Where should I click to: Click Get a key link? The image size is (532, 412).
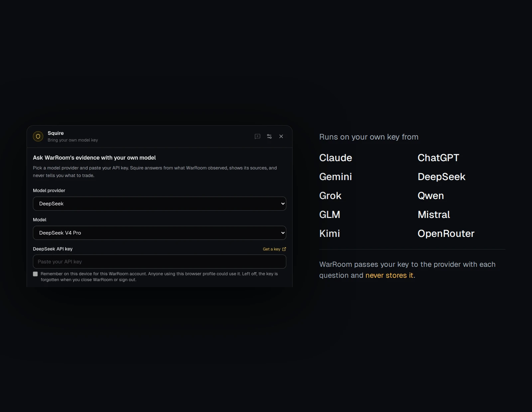[x=271, y=249]
